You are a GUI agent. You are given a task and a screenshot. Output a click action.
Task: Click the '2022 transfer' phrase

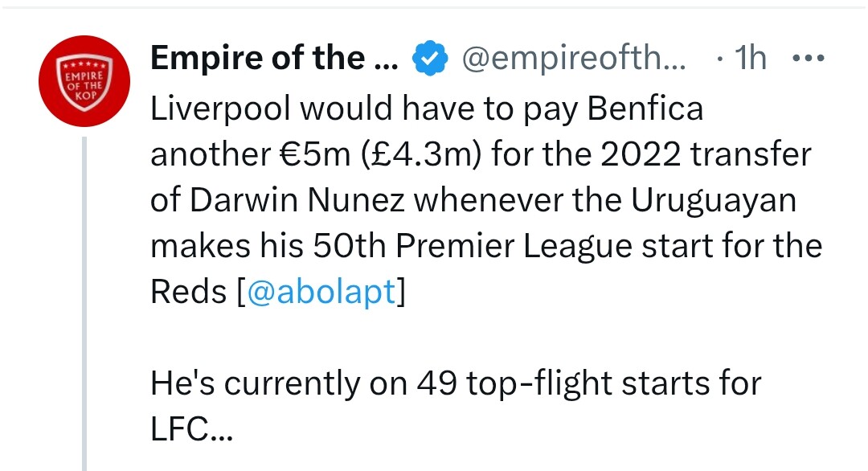pyautogui.click(x=706, y=154)
